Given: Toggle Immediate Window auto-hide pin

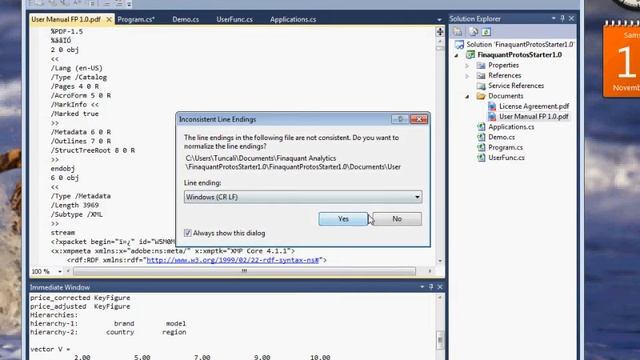Looking at the screenshot, I should coord(431,287).
